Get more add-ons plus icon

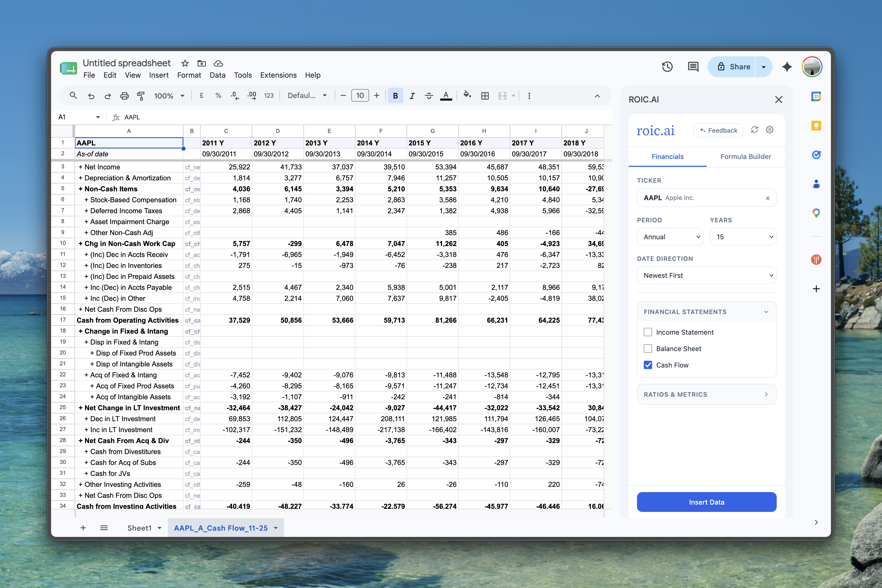[x=816, y=288]
